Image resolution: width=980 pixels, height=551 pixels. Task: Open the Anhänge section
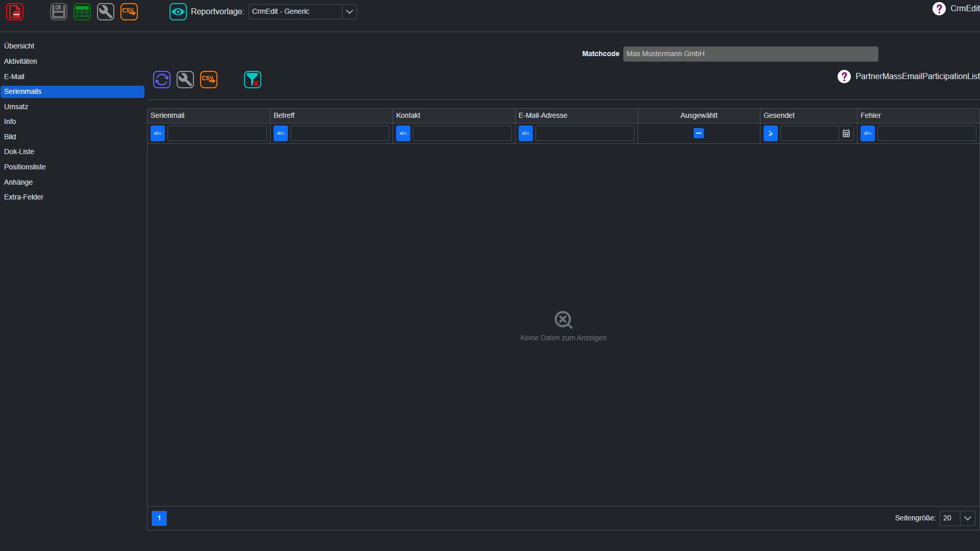72,182
